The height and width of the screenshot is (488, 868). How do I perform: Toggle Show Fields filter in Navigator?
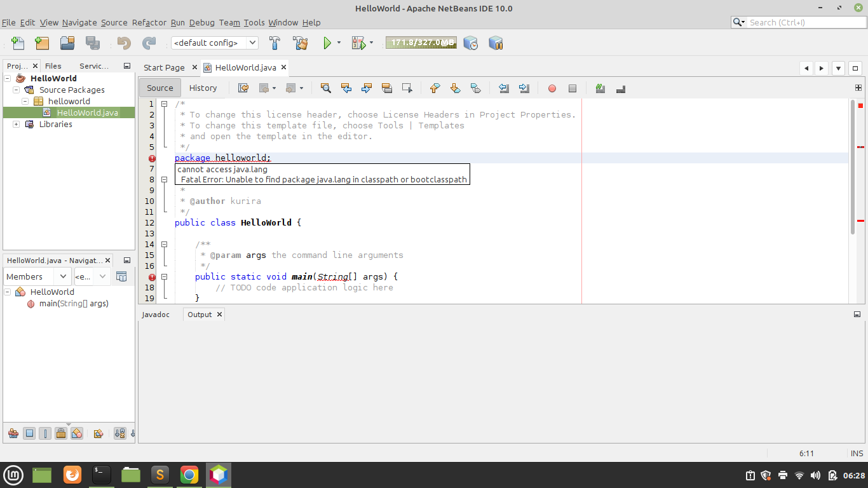[x=29, y=433]
